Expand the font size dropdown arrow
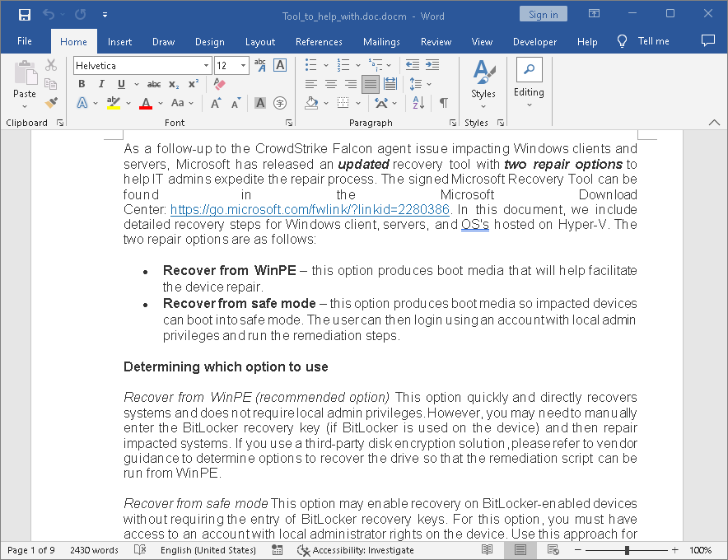 coord(244,66)
